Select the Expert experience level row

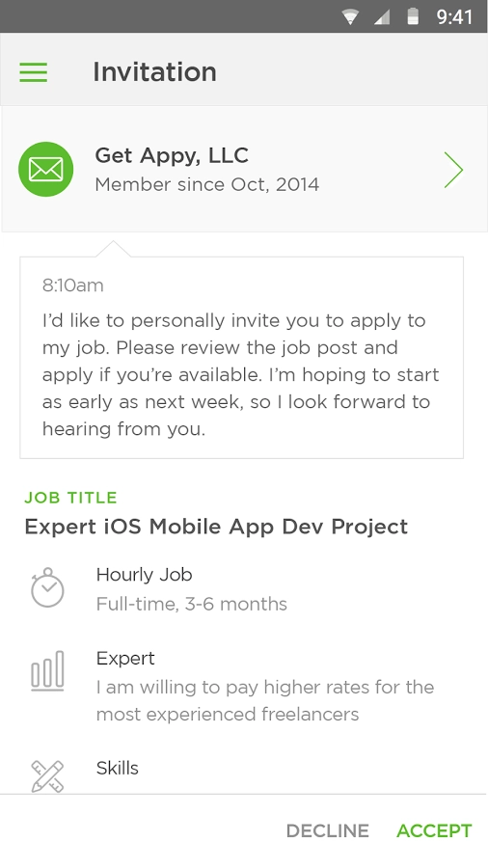click(x=244, y=686)
